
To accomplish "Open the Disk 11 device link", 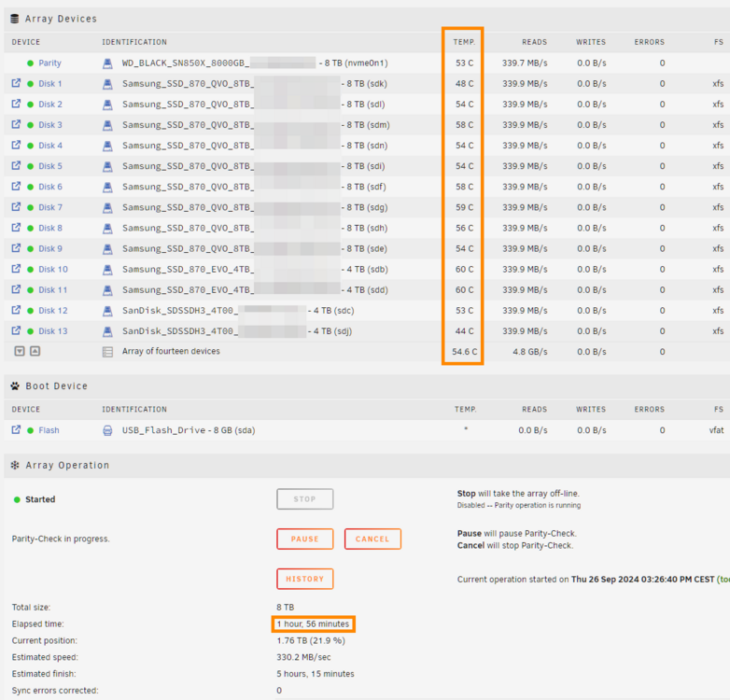I will [x=53, y=290].
